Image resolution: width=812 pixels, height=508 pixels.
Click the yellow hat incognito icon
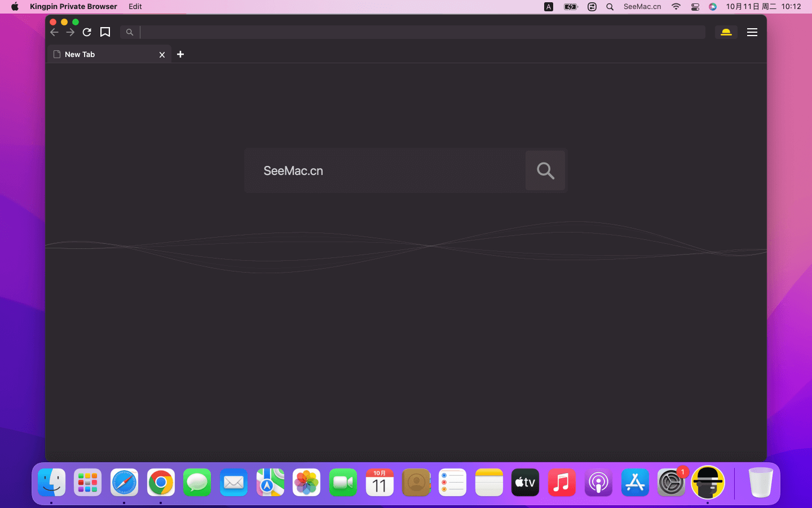coord(726,32)
